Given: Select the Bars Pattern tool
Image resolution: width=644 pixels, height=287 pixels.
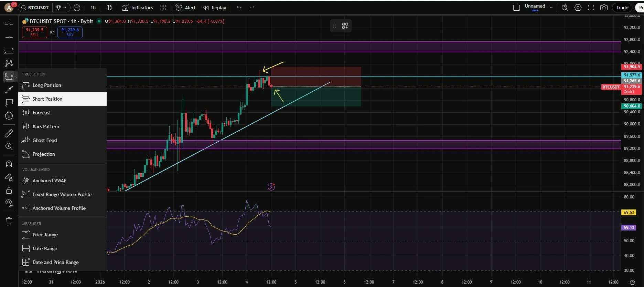Looking at the screenshot, I should tap(62, 126).
